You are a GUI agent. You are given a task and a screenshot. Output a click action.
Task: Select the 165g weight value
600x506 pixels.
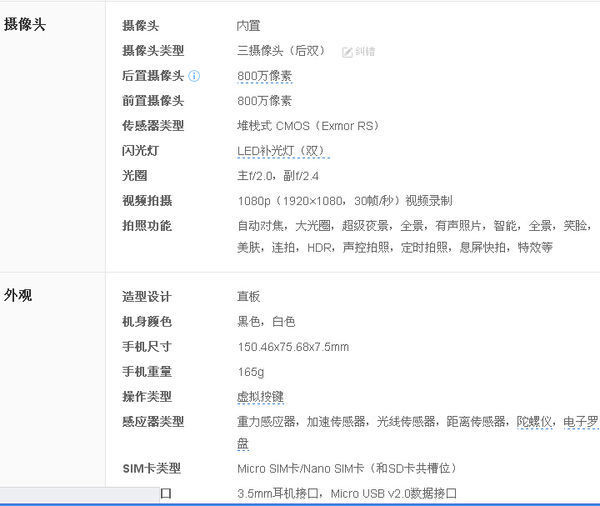tap(251, 372)
